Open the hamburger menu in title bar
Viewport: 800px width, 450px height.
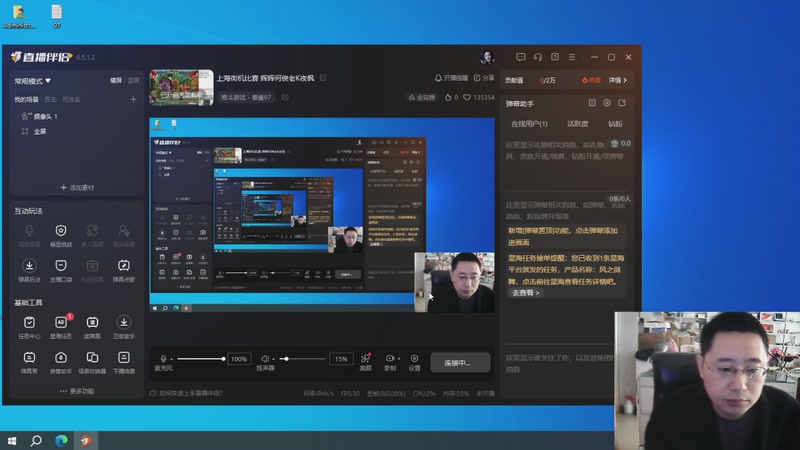coord(572,57)
